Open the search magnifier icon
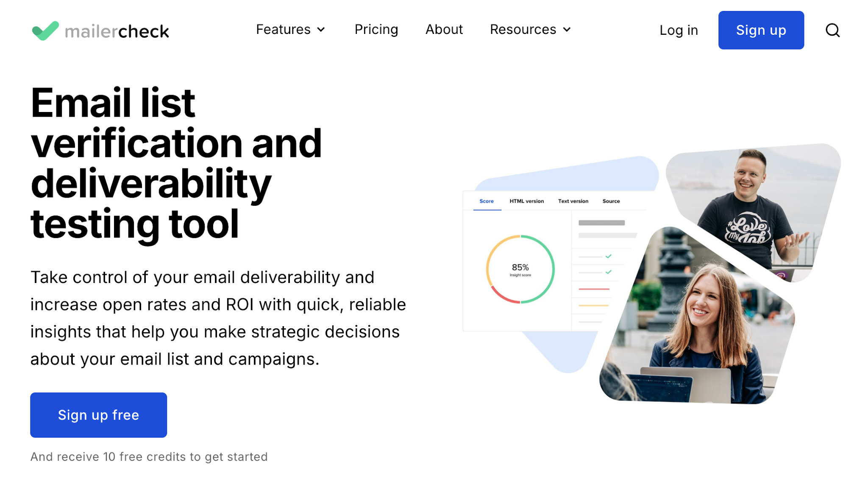 (832, 30)
